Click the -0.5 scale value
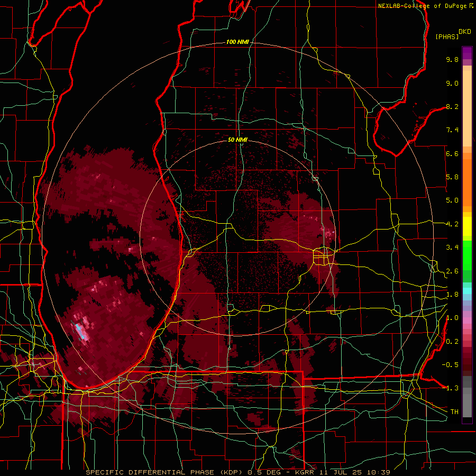 click(x=450, y=365)
